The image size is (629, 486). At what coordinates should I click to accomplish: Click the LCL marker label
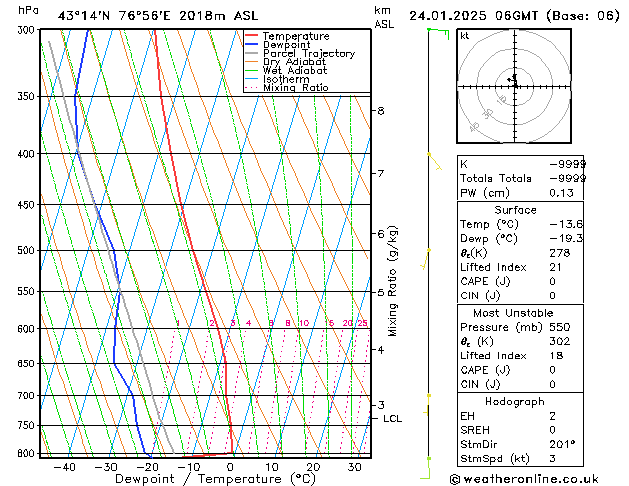pyautogui.click(x=392, y=419)
